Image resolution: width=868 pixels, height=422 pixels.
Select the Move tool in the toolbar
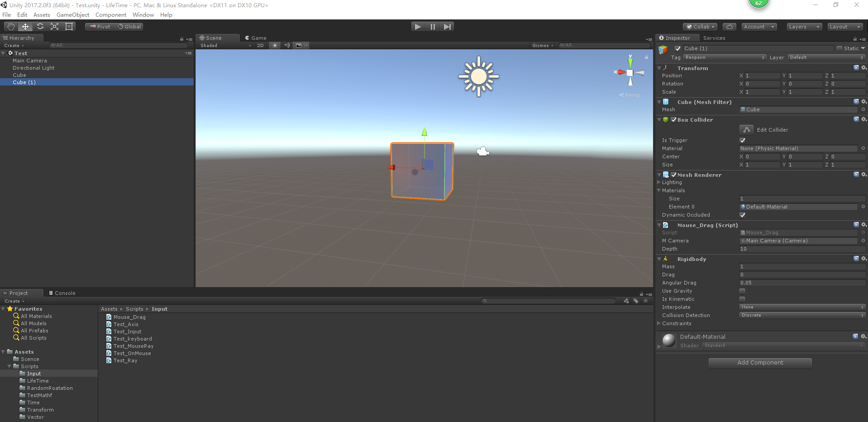[25, 26]
